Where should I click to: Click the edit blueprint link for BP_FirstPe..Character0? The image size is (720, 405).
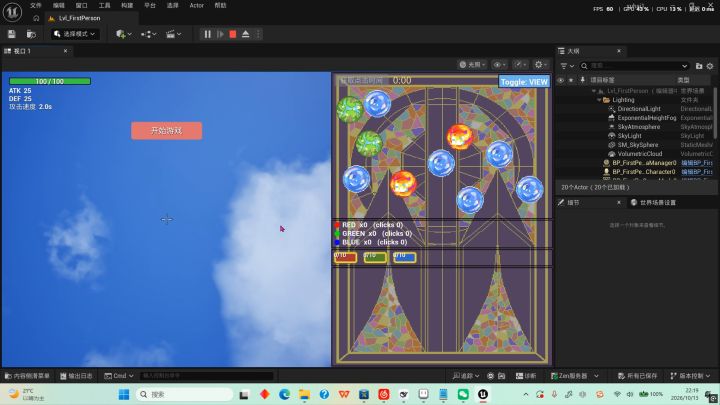(697, 172)
